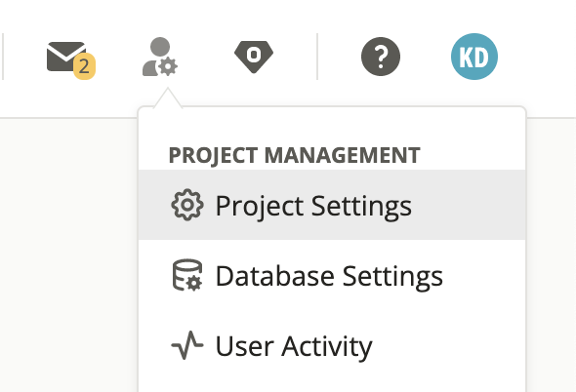Click the PROJECT MANAGEMENT heading text
This screenshot has width=576, height=392.
294,155
